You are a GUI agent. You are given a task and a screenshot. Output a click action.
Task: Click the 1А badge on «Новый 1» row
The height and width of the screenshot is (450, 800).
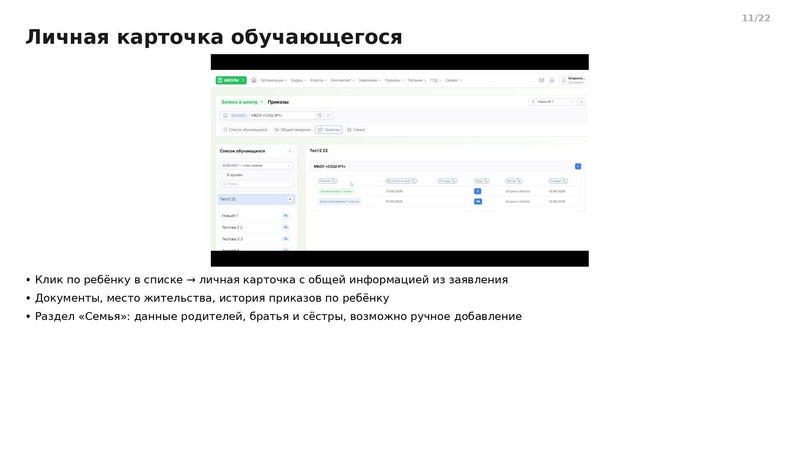[x=286, y=216]
